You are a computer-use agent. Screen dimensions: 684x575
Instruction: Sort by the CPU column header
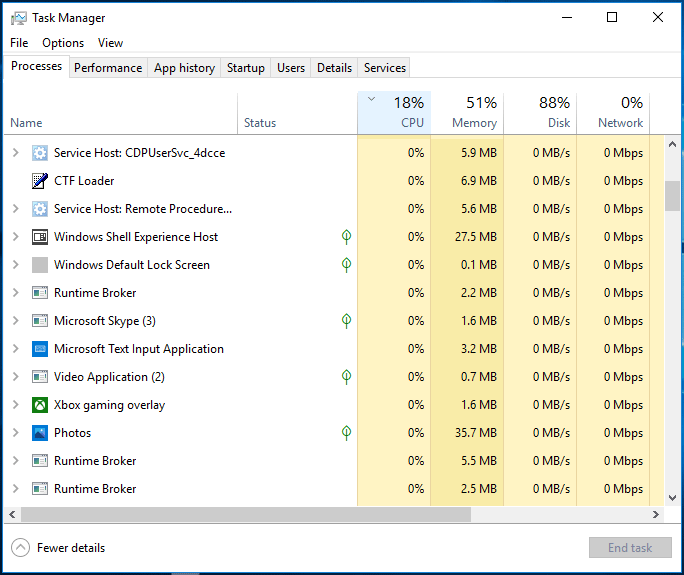click(394, 113)
